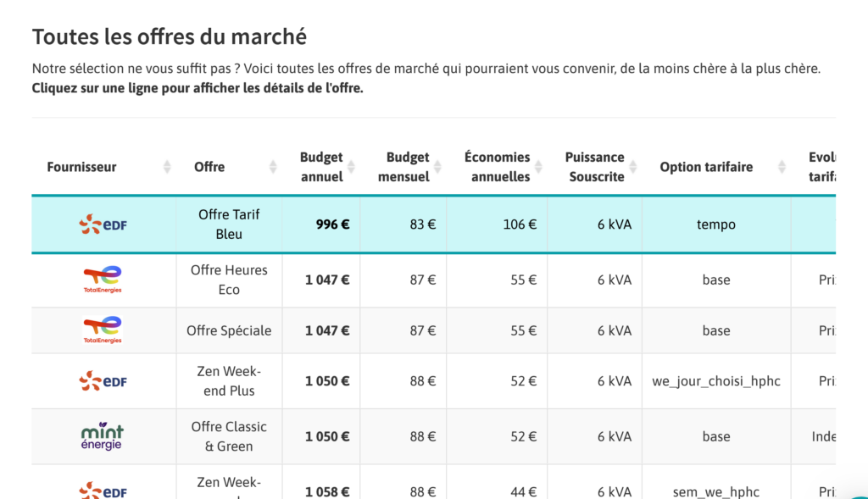The height and width of the screenshot is (499, 868).
Task: Select the Offre Tarif Bleu offer name
Action: [x=229, y=225]
